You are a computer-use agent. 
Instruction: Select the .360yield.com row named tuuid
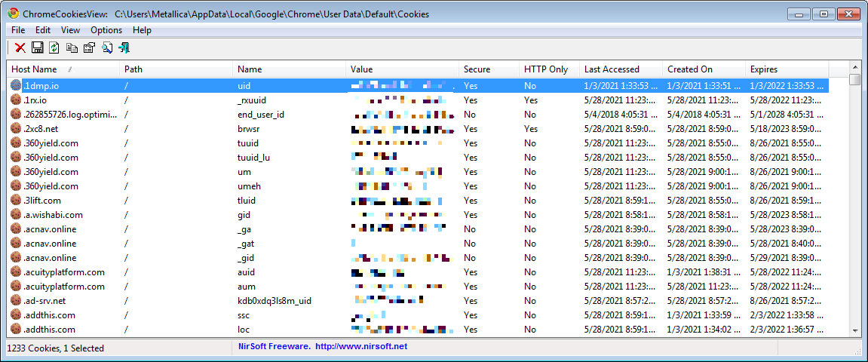pos(418,143)
